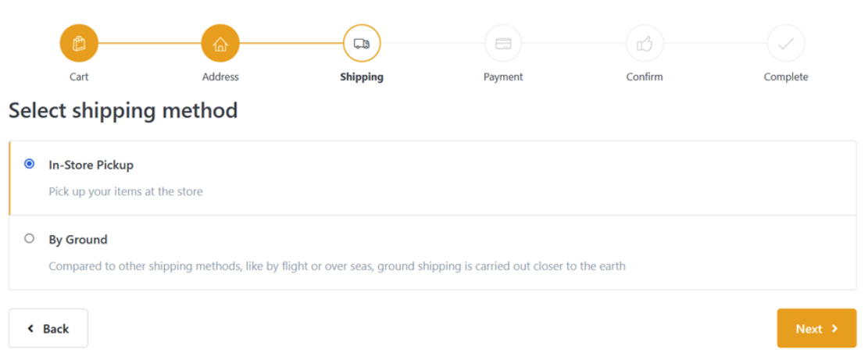The height and width of the screenshot is (360, 868).
Task: Jump to the Confirm step label
Action: coord(645,77)
